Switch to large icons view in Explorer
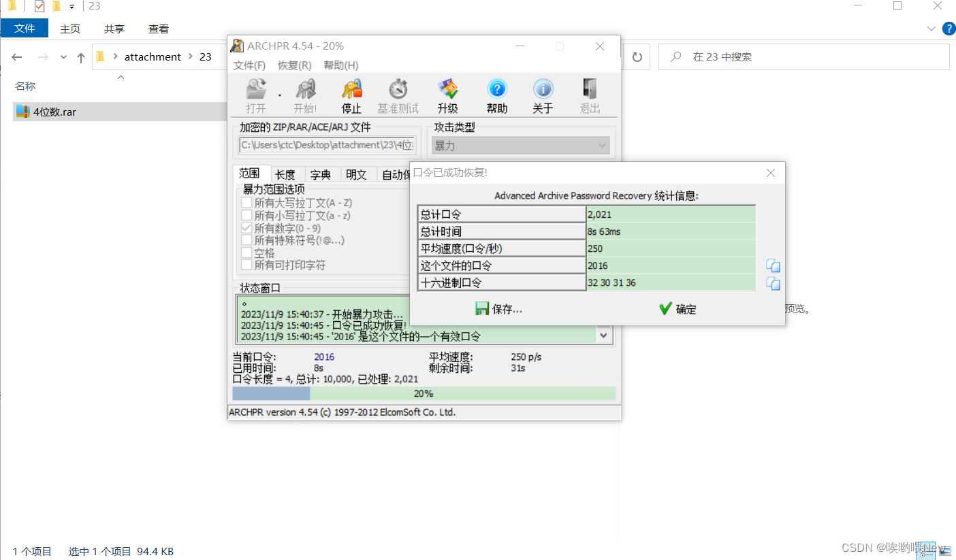Viewport: 956px width, 560px height. point(944,552)
